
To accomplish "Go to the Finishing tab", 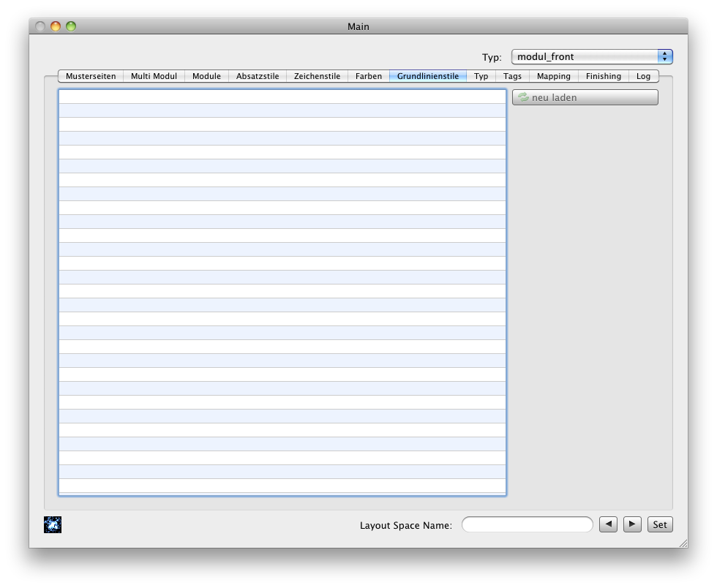I will [x=603, y=76].
